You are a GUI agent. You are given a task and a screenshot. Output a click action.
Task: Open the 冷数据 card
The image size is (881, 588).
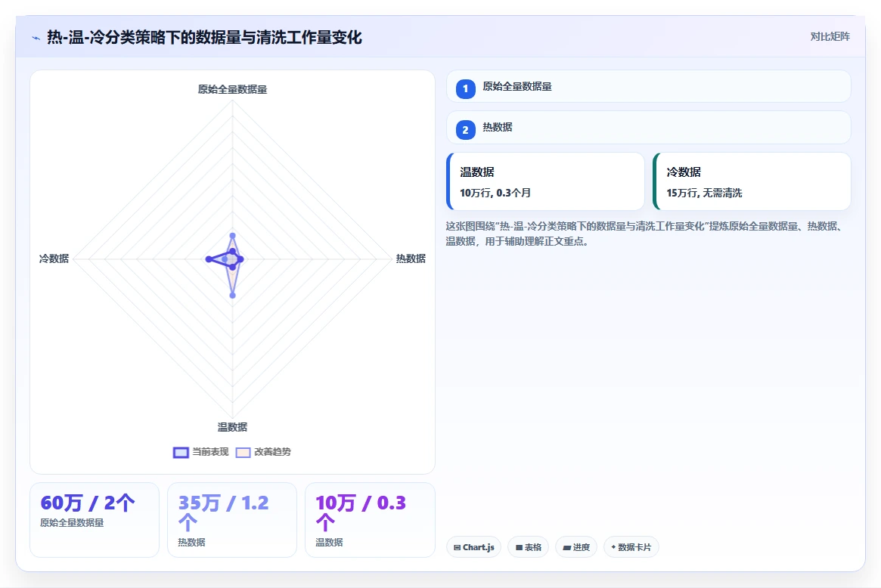pos(752,181)
